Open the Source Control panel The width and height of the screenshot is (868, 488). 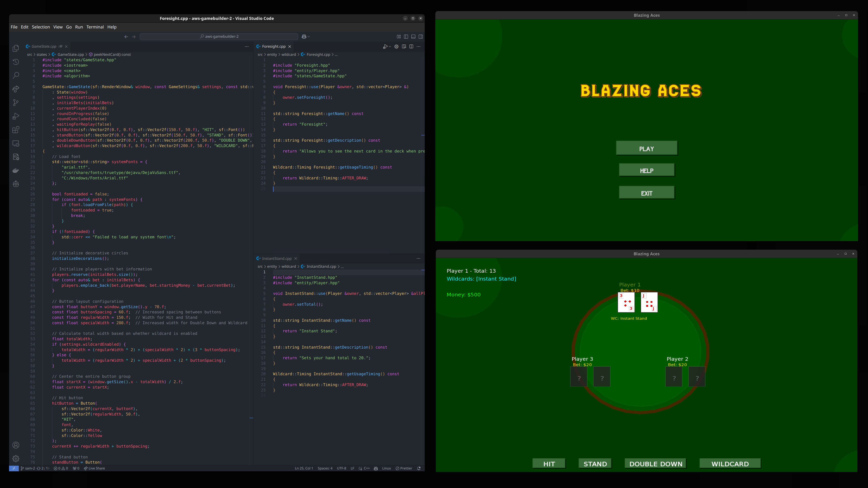click(x=16, y=103)
